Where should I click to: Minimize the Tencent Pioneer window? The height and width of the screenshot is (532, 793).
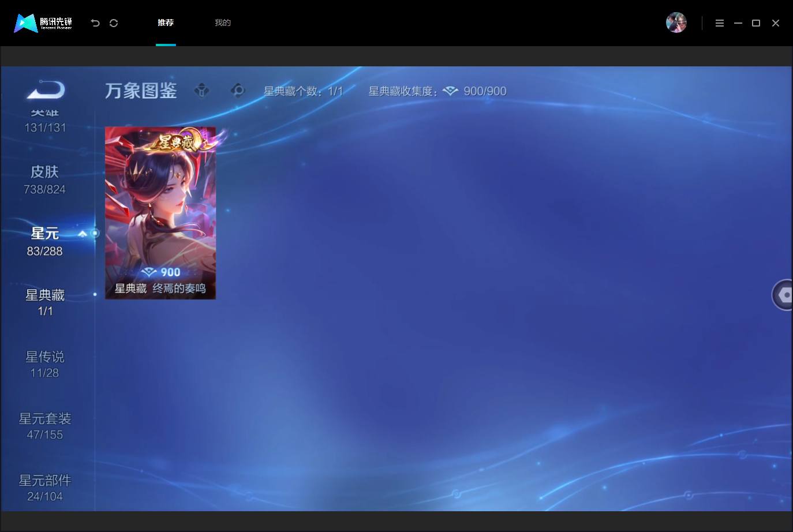tap(738, 23)
